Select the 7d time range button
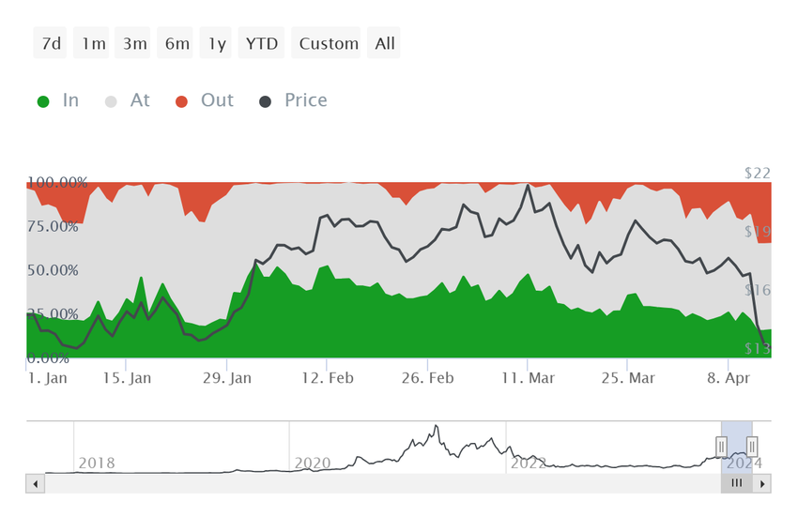The image size is (798, 532). pos(50,43)
